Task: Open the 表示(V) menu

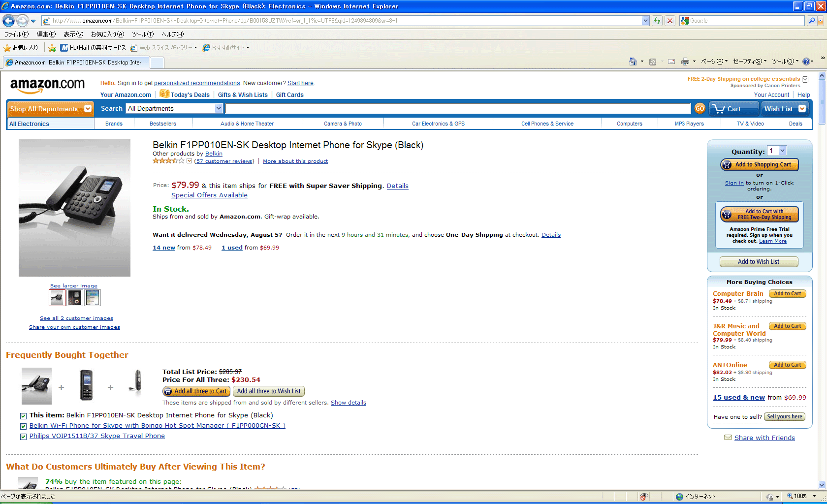Action: click(73, 34)
